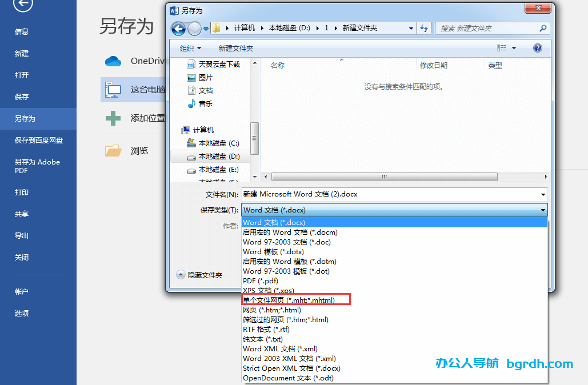The image size is (588, 385).
Task: Select 图片 library in navigation tree
Action: pyautogui.click(x=200, y=78)
